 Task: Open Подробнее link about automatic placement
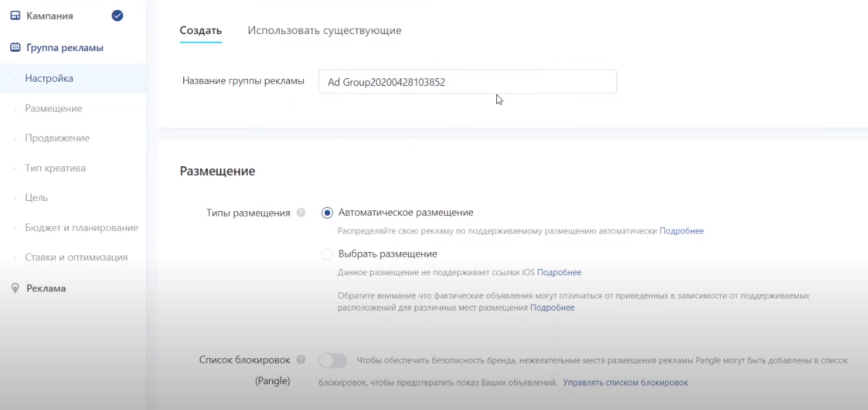[x=681, y=231]
